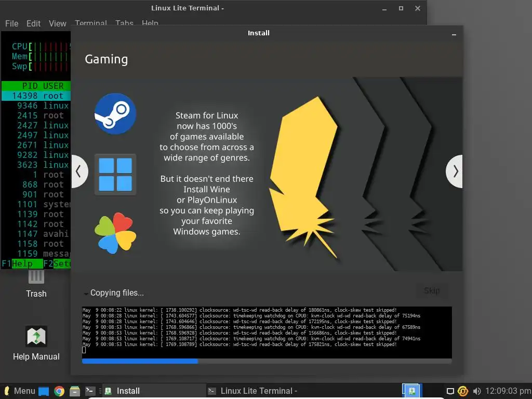Open the Edit menu in Linux Lite Terminal
532x399 pixels.
(x=33, y=23)
